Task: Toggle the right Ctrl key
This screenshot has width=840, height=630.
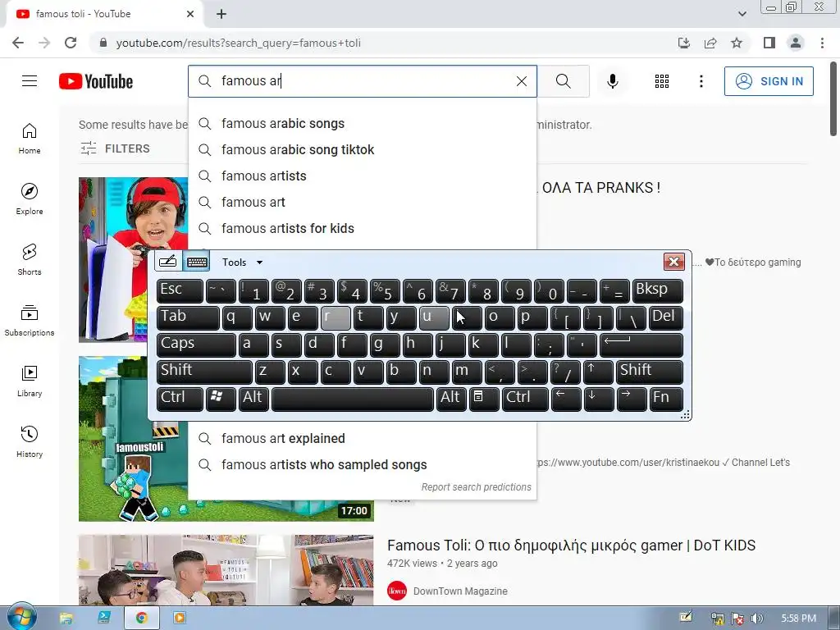Action: point(525,399)
